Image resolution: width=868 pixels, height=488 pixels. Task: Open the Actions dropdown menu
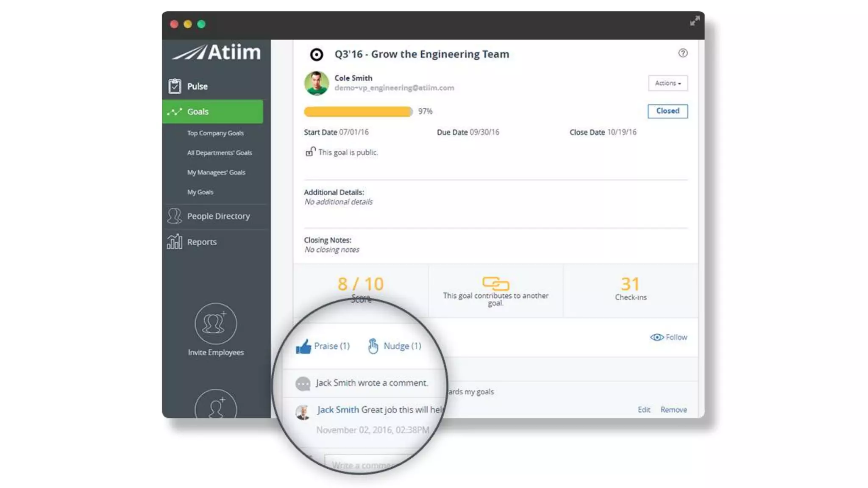667,83
